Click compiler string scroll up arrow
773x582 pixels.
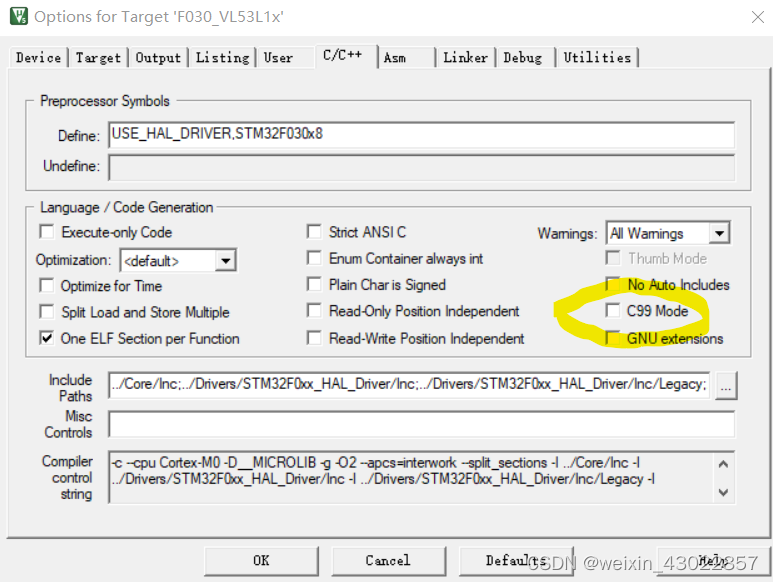[723, 464]
